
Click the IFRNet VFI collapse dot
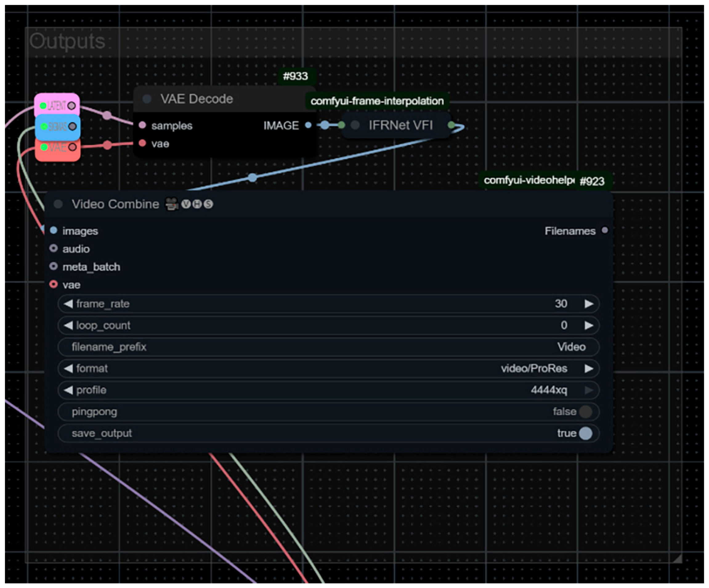click(355, 125)
